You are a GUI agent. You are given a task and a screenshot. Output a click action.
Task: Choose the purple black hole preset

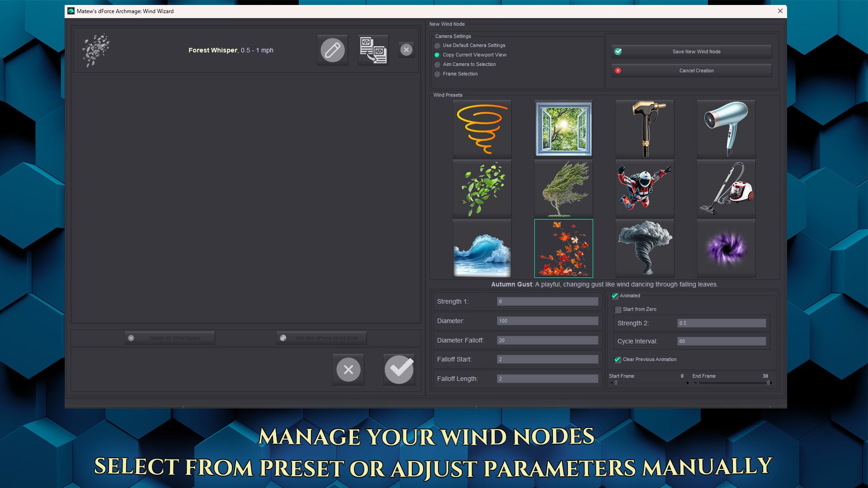726,249
